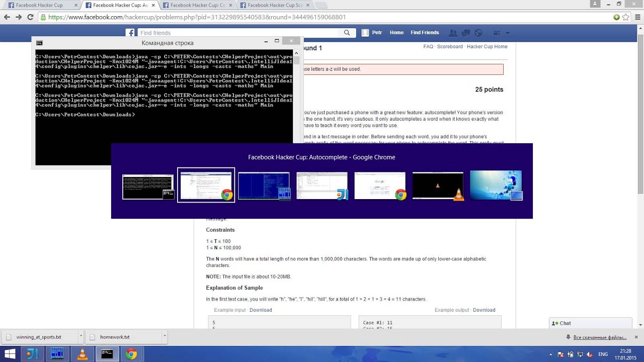Select Desktop thumbnail in task switcher
The width and height of the screenshot is (644, 362).
[496, 186]
